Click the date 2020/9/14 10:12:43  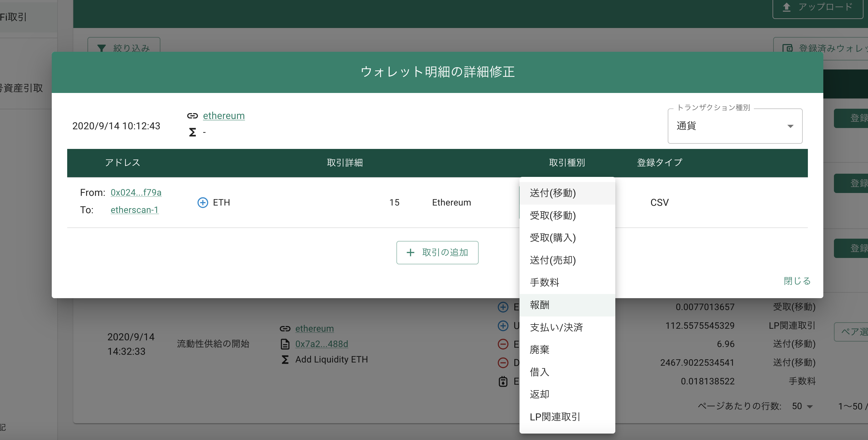click(x=116, y=126)
